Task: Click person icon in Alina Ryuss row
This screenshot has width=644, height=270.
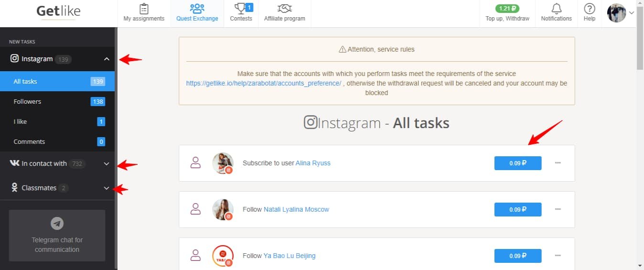Action: [x=195, y=162]
